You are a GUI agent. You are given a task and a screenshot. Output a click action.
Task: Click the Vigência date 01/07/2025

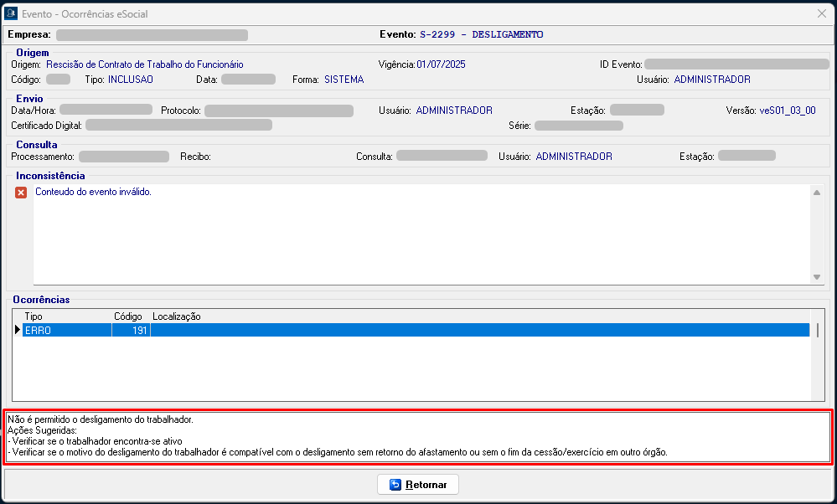click(441, 64)
